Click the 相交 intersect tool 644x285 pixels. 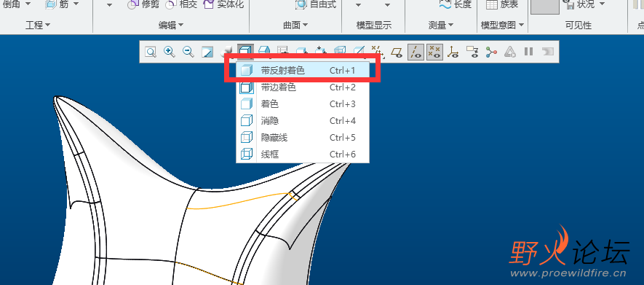(181, 4)
